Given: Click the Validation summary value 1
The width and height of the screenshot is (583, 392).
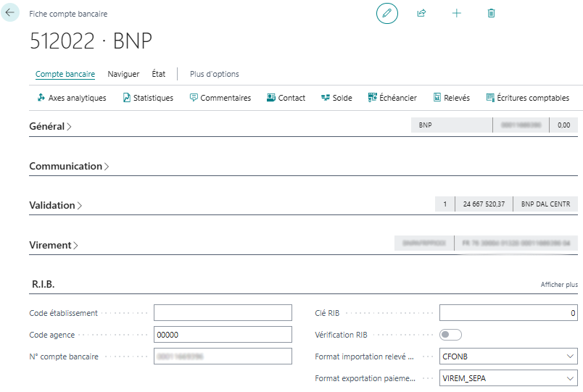Looking at the screenshot, I should [x=445, y=204].
